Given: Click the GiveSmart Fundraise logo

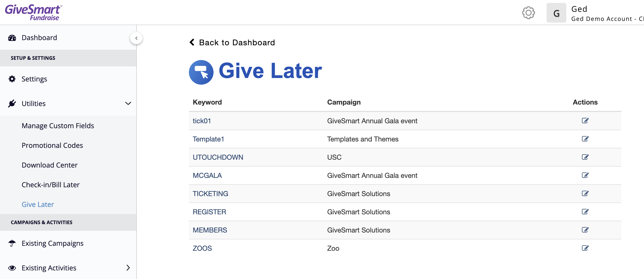Looking at the screenshot, I should pos(33,12).
